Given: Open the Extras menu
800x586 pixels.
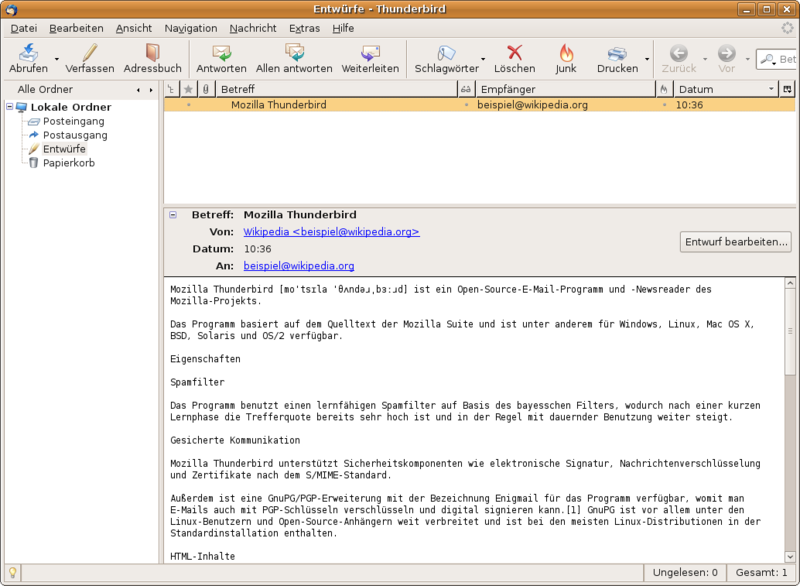Looking at the screenshot, I should [x=304, y=28].
